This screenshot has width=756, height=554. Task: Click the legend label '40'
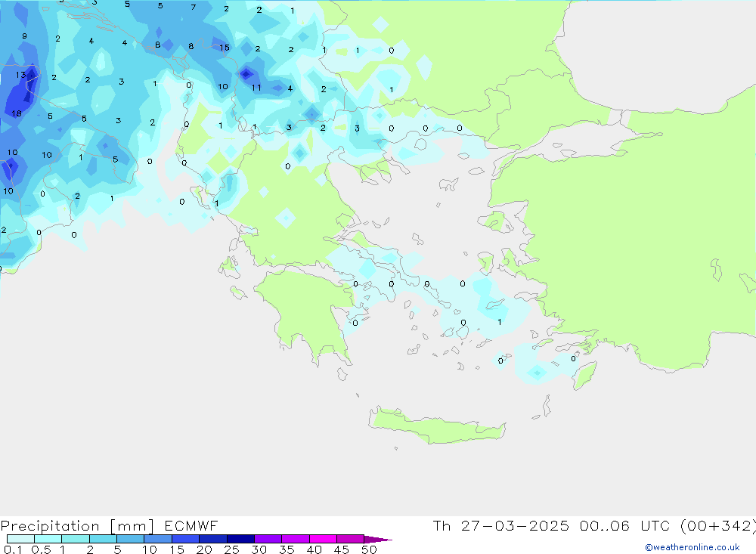click(x=314, y=549)
